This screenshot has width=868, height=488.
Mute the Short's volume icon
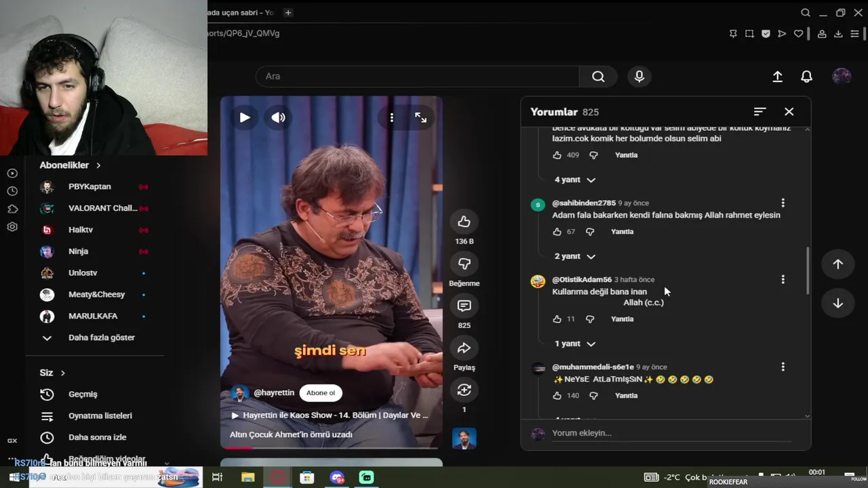click(x=279, y=117)
